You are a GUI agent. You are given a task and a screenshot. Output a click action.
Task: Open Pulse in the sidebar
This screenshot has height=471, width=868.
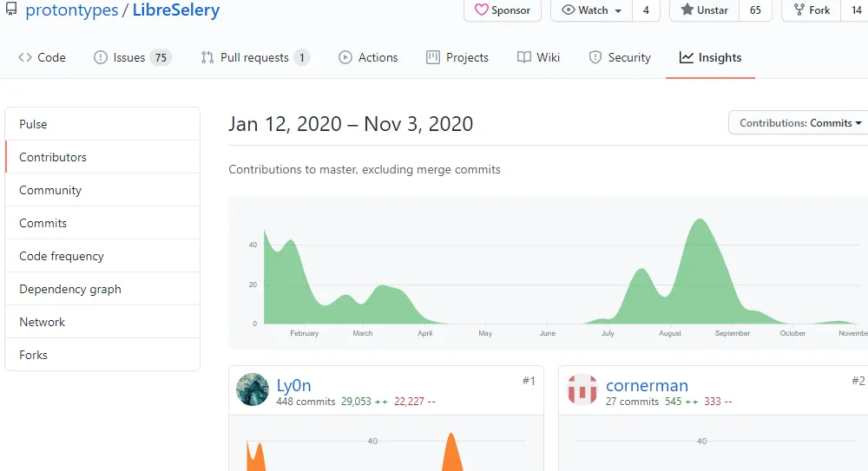click(x=102, y=124)
